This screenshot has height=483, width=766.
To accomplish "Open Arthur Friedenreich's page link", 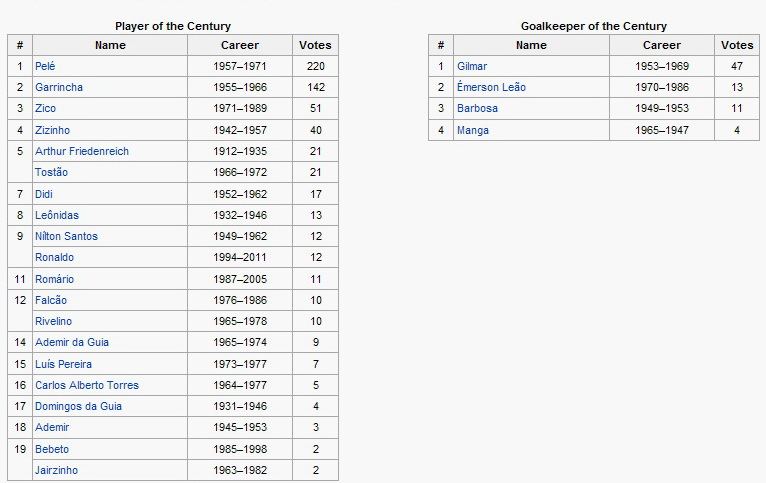I will coord(82,151).
